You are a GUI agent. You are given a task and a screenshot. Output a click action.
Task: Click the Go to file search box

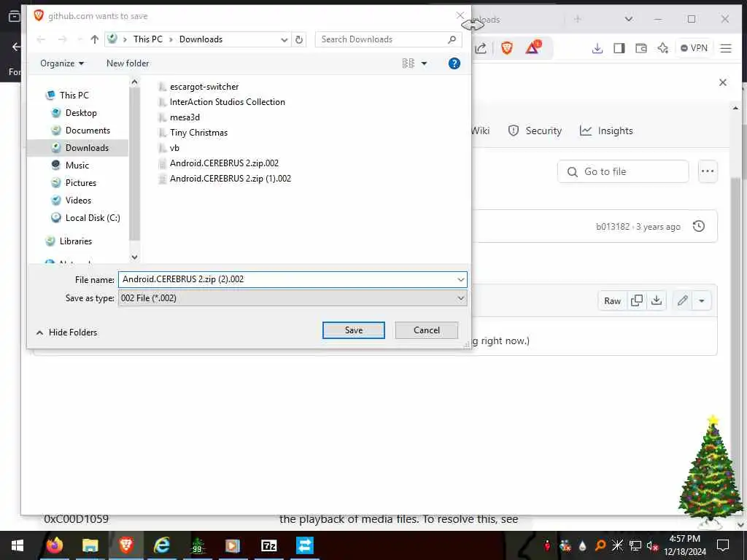point(623,172)
